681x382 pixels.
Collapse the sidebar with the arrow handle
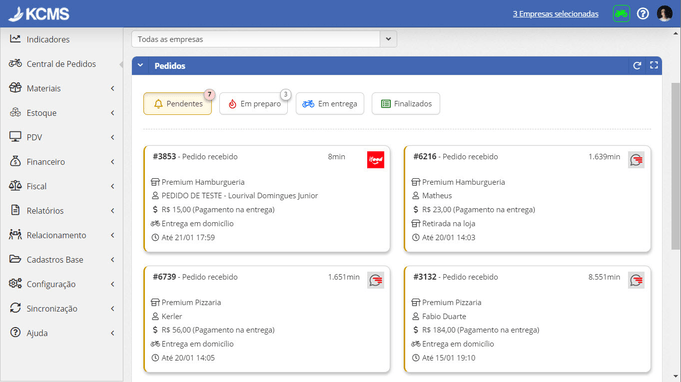pyautogui.click(x=121, y=64)
